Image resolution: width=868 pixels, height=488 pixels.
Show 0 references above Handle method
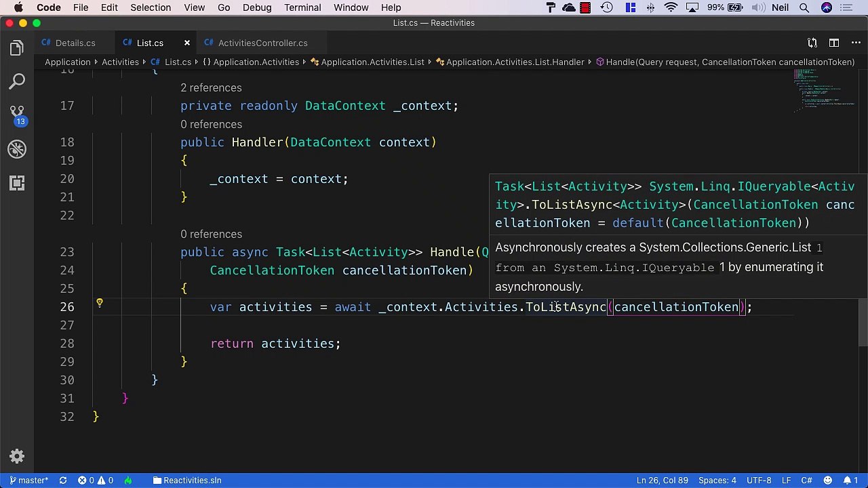coord(211,235)
